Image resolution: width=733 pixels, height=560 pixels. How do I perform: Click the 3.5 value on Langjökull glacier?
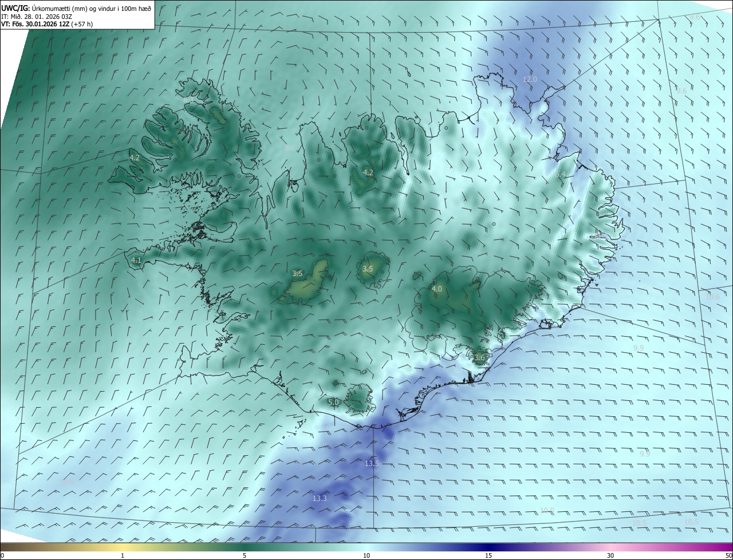click(x=297, y=274)
